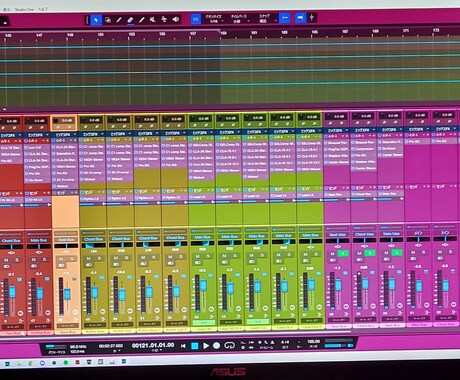Open the ヘルプ menu
This screenshot has height=380, width=460.
pyautogui.click(x=43, y=9)
